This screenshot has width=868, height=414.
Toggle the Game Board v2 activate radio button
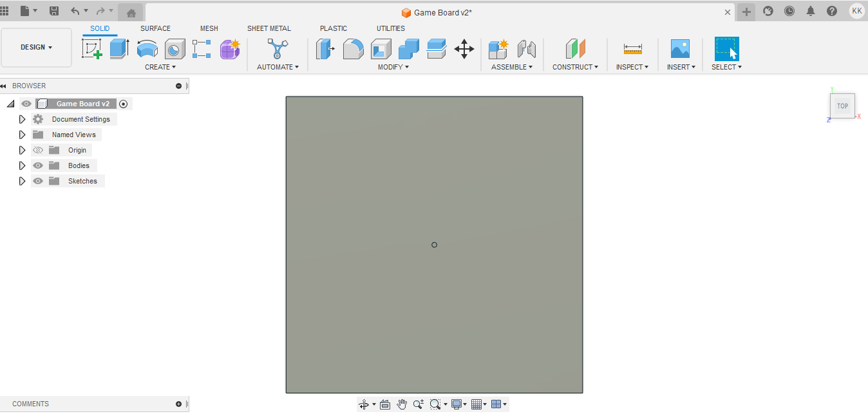click(x=124, y=104)
